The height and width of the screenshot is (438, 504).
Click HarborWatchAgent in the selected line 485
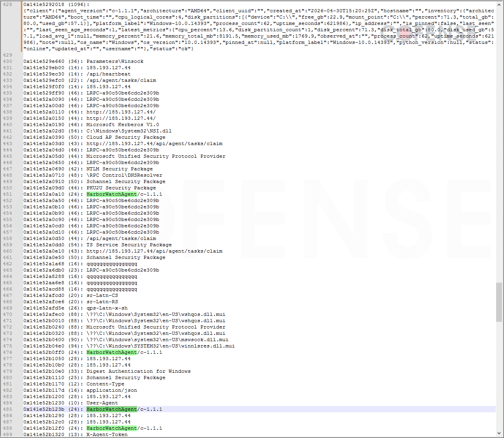[112, 409]
